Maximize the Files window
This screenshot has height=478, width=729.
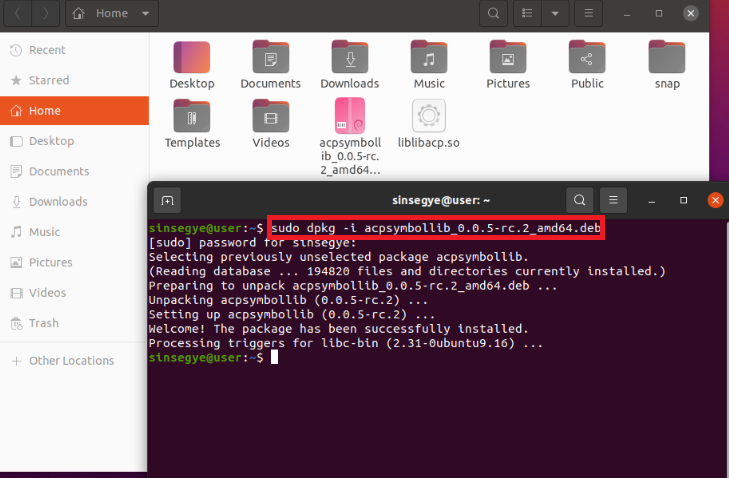point(659,13)
